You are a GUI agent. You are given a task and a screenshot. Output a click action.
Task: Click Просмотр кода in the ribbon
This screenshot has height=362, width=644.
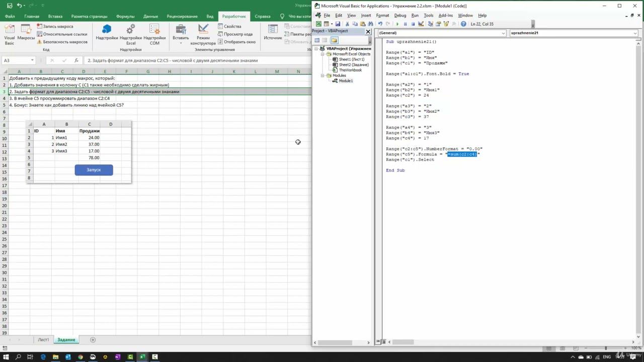coord(234,34)
